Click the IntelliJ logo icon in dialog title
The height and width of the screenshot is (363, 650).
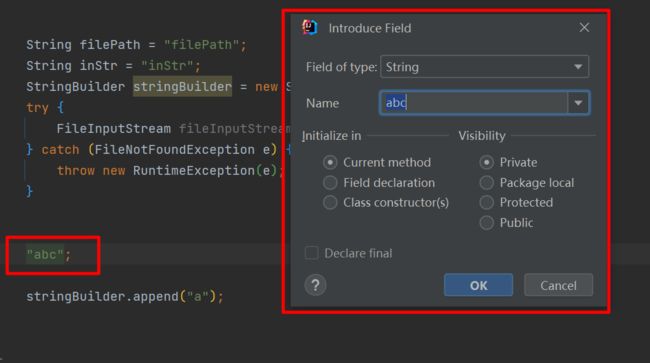(310, 28)
